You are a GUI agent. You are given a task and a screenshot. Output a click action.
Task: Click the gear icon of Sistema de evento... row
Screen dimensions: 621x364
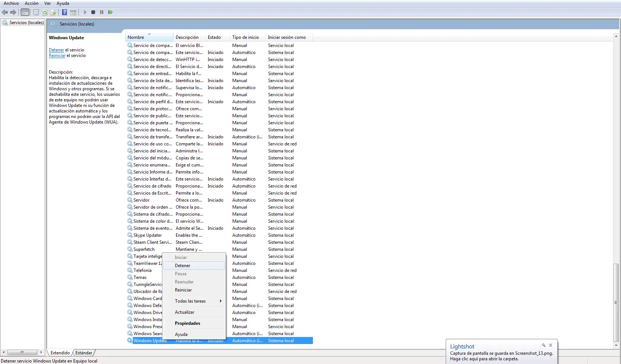130,228
